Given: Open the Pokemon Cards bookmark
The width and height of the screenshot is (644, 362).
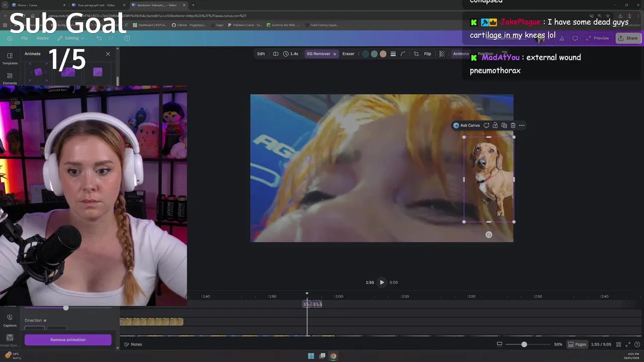Looking at the screenshot, I should click(245, 25).
